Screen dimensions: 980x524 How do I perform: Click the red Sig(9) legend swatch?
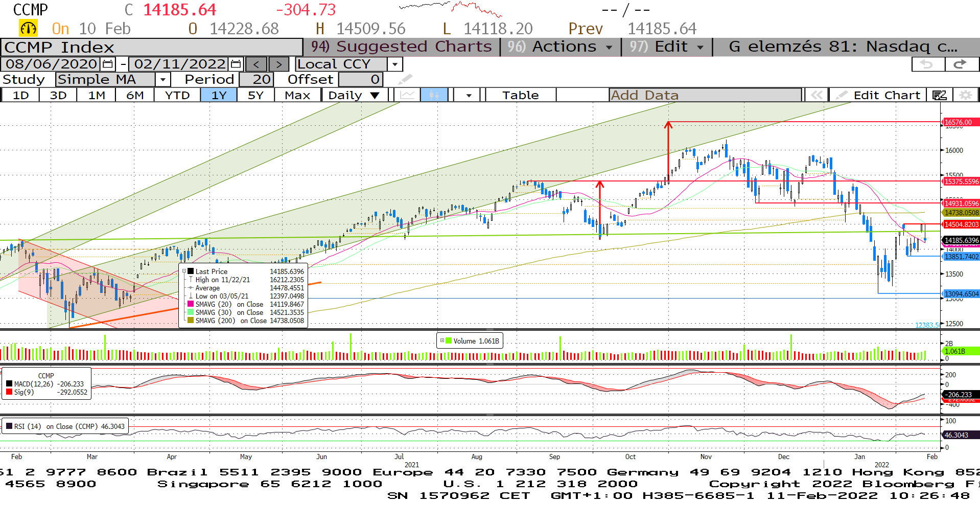point(9,392)
